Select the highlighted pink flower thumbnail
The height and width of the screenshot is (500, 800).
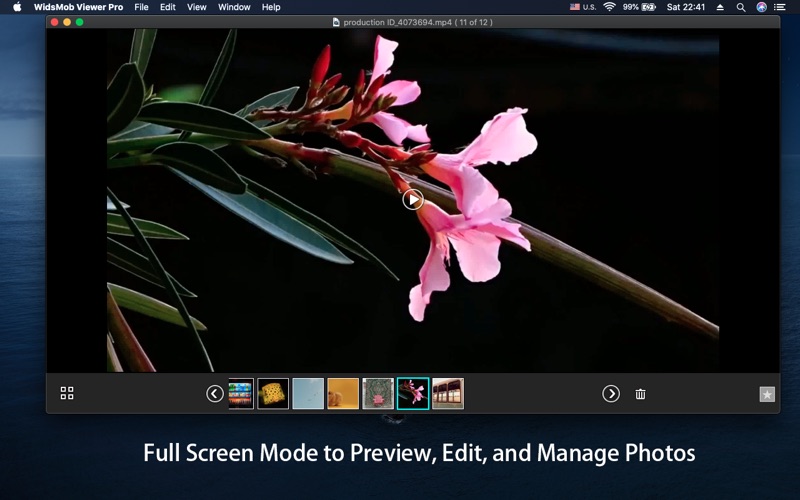point(413,394)
